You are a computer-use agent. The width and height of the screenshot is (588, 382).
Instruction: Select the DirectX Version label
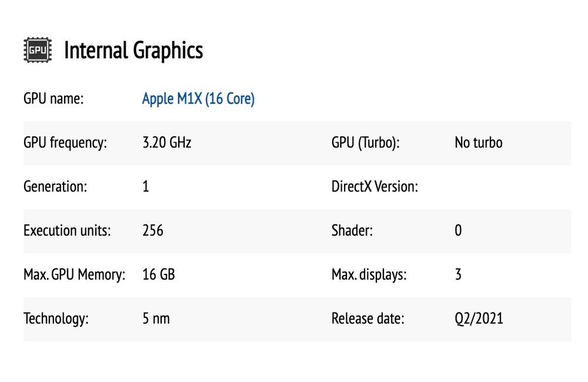pyautogui.click(x=375, y=187)
